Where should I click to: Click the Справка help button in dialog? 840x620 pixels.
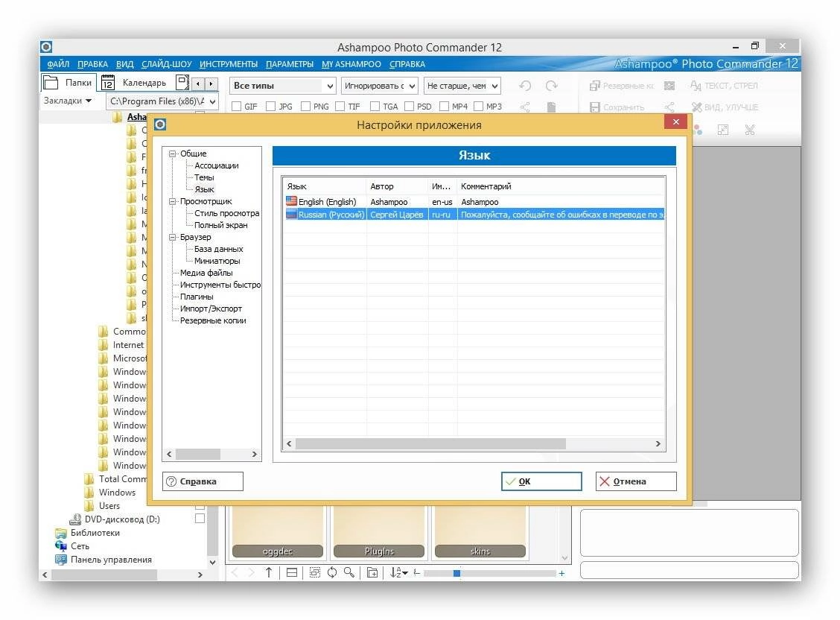coord(203,481)
